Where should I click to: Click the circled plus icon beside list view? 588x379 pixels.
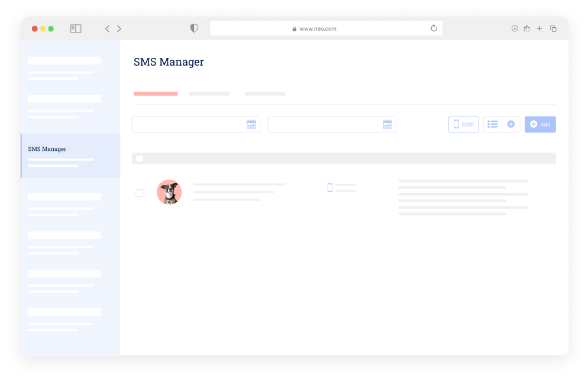[511, 124]
